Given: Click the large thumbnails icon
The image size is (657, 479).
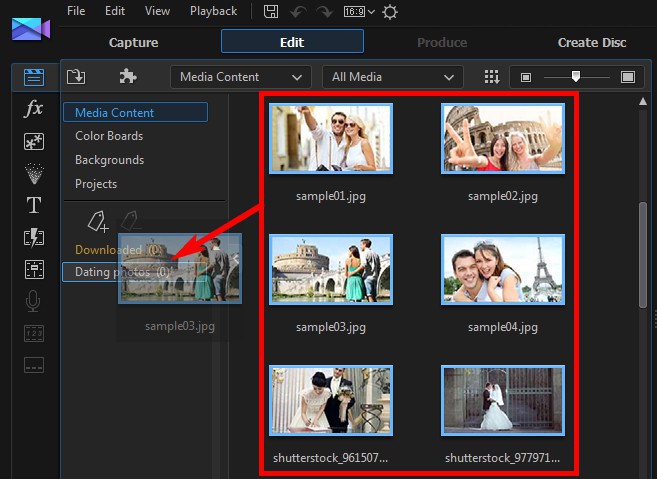Looking at the screenshot, I should pyautogui.click(x=628, y=77).
